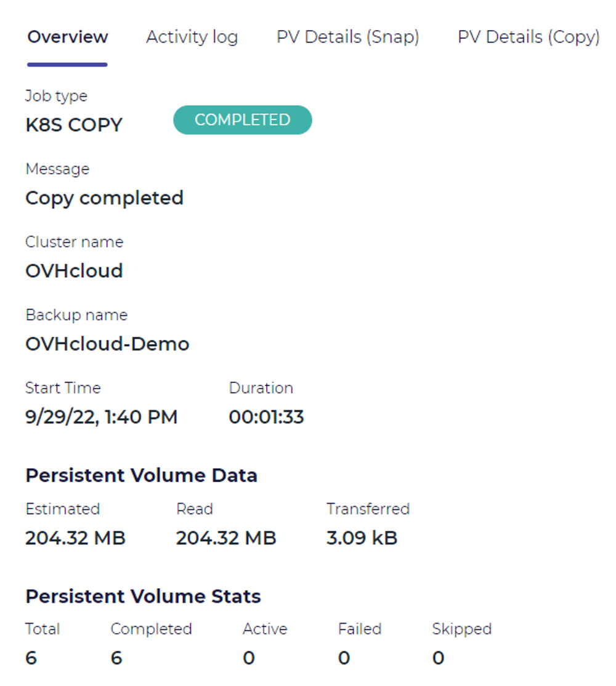Image resolution: width=616 pixels, height=686 pixels.
Task: Click the OVHcloud cluster name value
Action: click(x=74, y=271)
